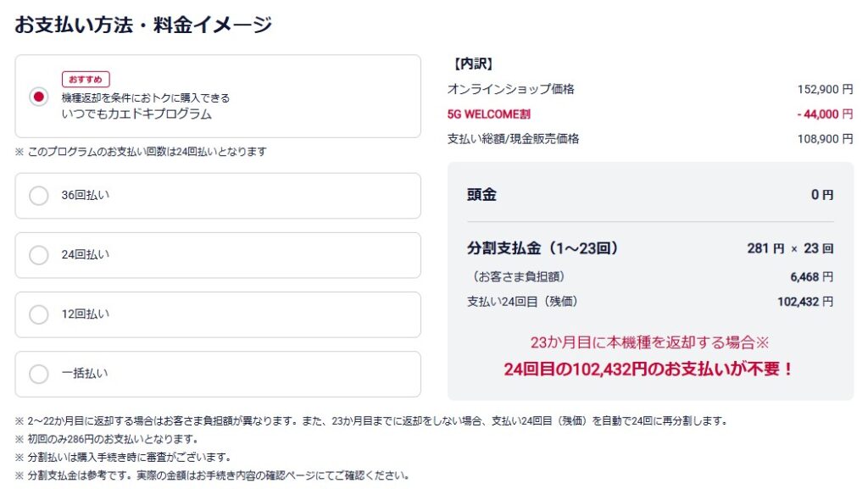Click the 152,900 円 online shop price
Image resolution: width=868 pixels, height=489 pixels.
825,89
